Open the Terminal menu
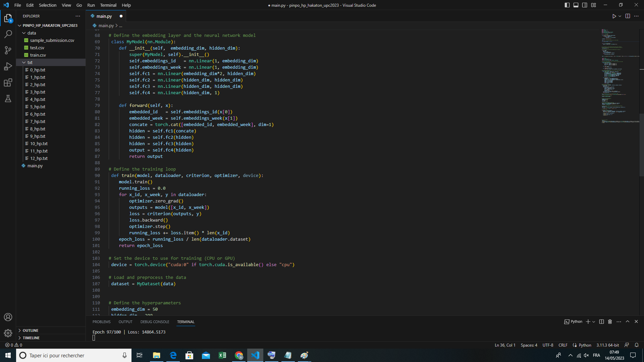This screenshot has width=644, height=362. (x=108, y=5)
